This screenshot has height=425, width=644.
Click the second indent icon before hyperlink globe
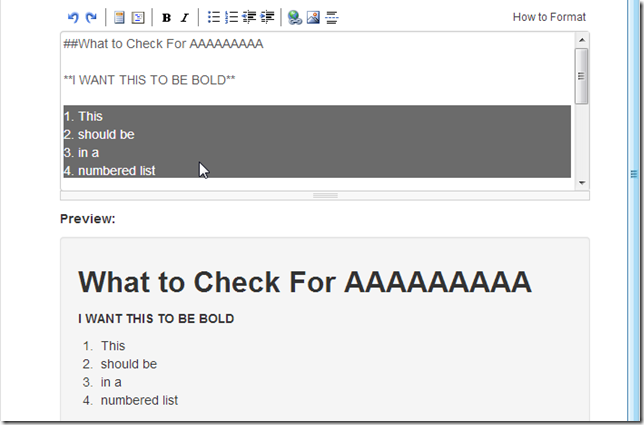click(x=267, y=17)
